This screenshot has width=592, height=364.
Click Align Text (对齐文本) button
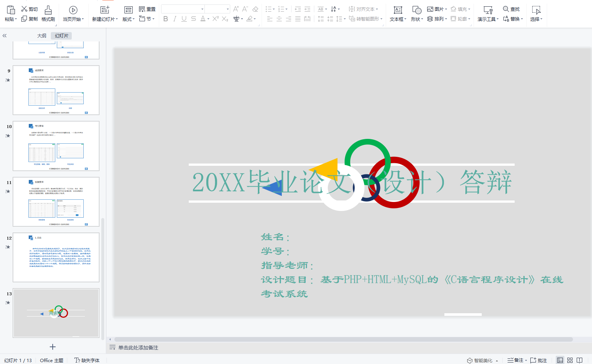tap(363, 9)
